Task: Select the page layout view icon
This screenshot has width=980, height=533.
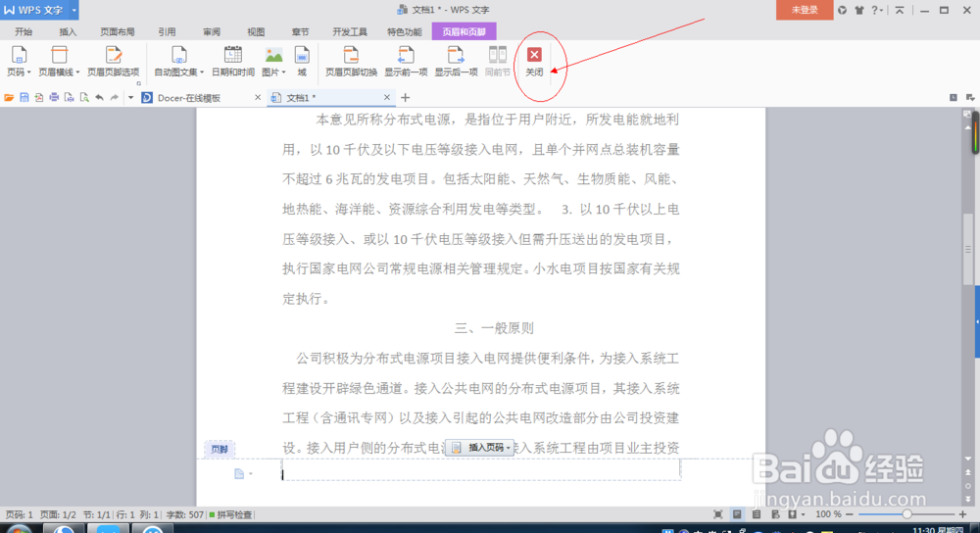Action: click(x=737, y=514)
